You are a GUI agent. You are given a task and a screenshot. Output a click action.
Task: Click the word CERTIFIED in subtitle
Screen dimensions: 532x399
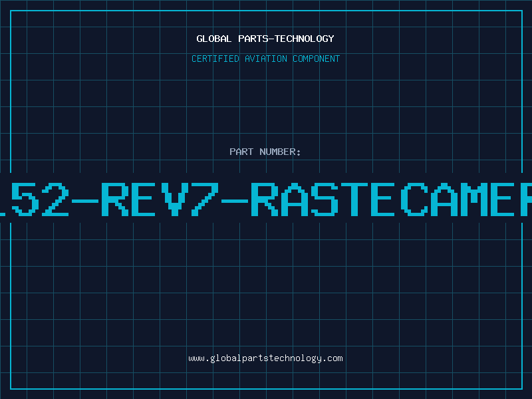(x=215, y=59)
